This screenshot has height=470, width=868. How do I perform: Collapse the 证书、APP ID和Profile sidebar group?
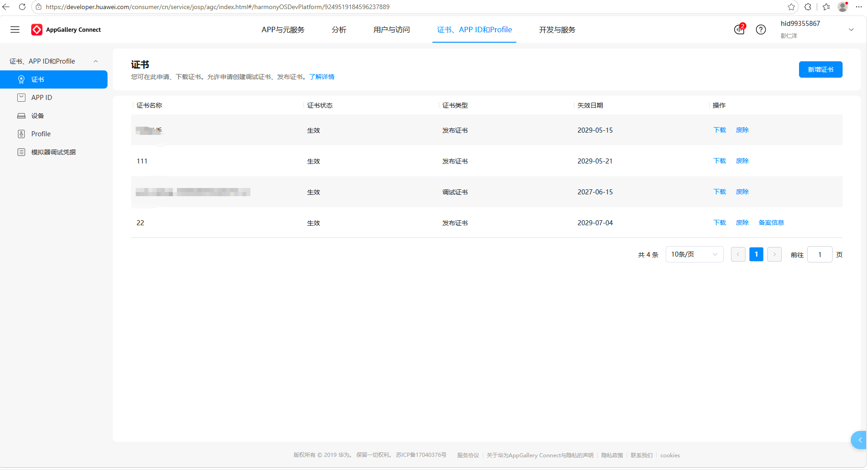(x=96, y=61)
